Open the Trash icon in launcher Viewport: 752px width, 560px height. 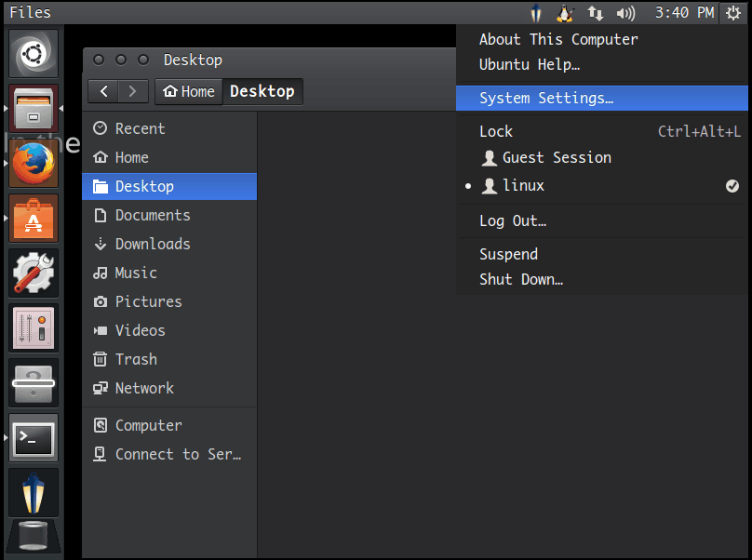(34, 538)
